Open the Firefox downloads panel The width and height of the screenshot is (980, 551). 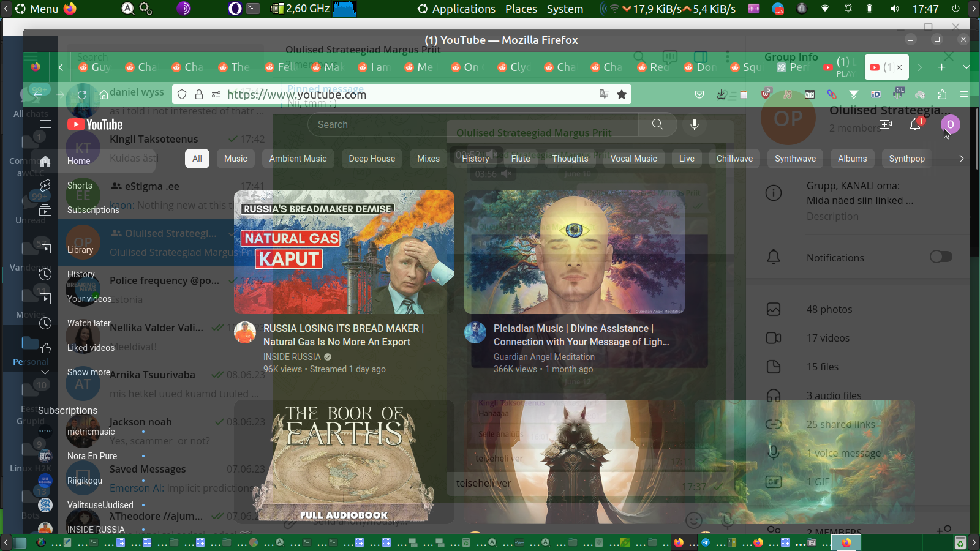(x=722, y=94)
